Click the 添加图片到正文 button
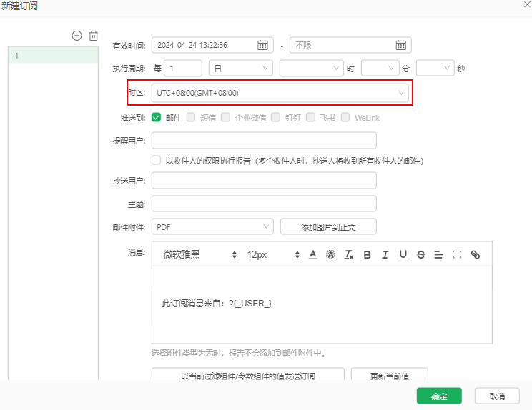 (x=328, y=226)
